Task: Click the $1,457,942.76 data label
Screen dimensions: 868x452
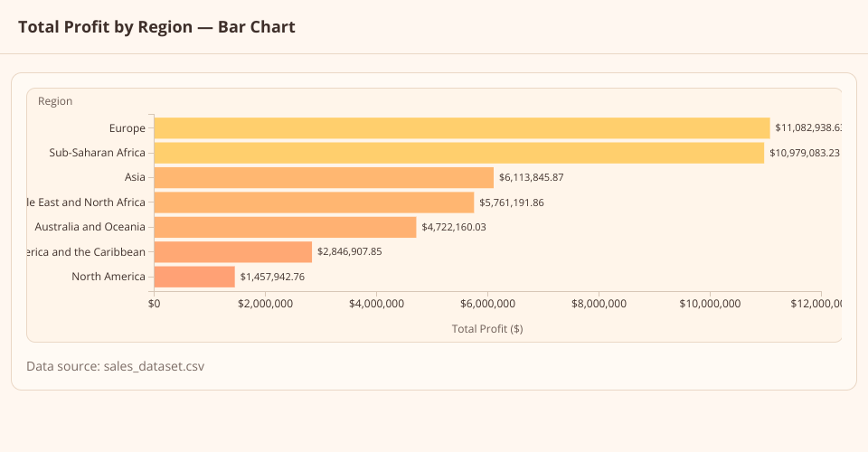Action: 272,277
